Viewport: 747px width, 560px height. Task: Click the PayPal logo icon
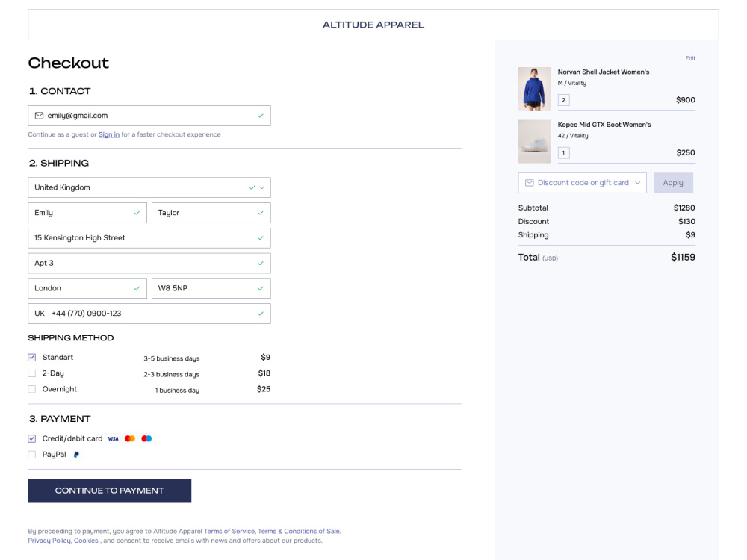coord(76,455)
